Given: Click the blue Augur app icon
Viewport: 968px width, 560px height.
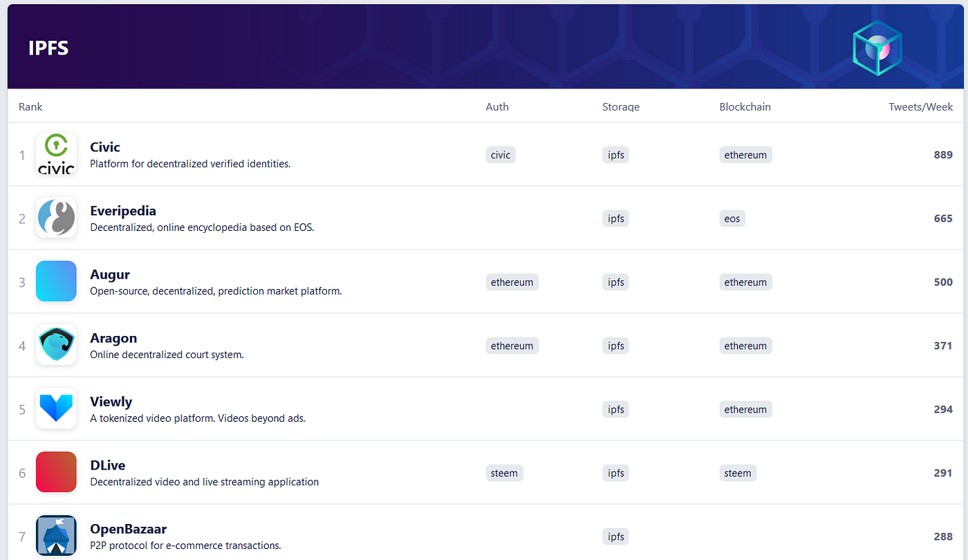Looking at the screenshot, I should (56, 281).
